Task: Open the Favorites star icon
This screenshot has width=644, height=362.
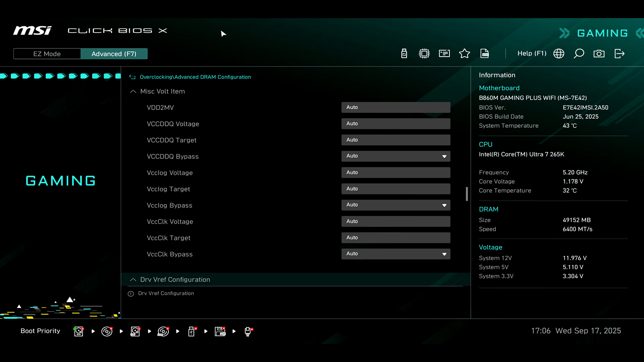Action: click(464, 54)
